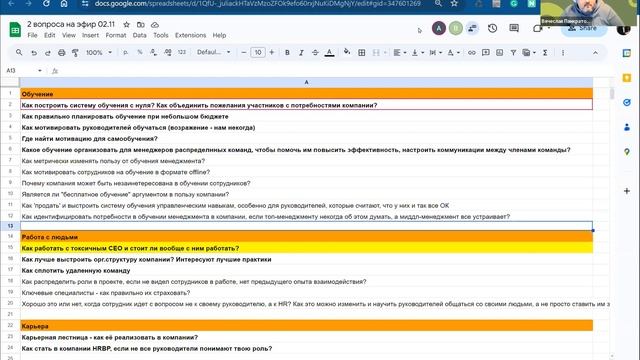Get add-ons with plus icon
640x360 pixels.
tap(627, 191)
